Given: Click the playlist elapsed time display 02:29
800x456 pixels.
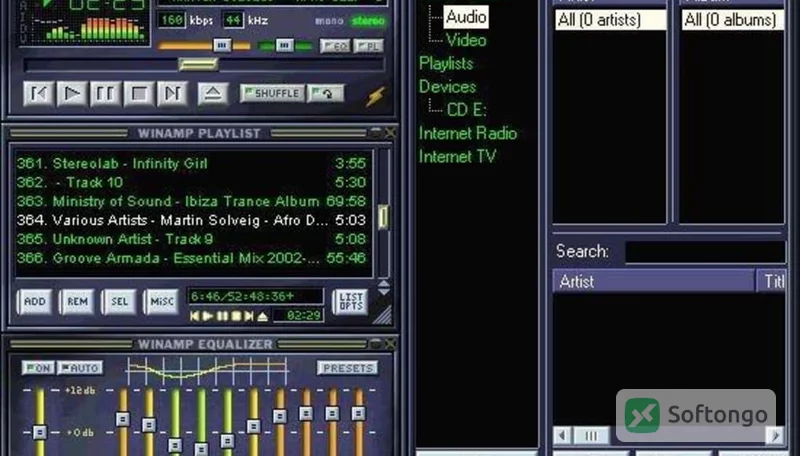Looking at the screenshot, I should point(298,316).
